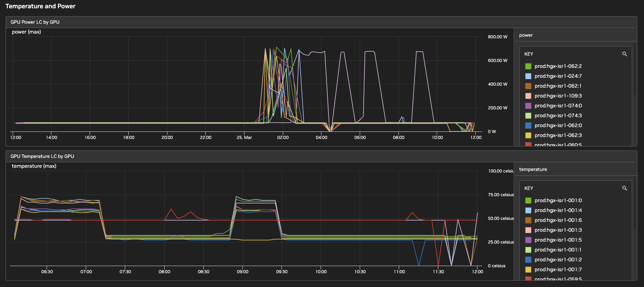The image size is (644, 287).
Task: Click the 09:30 label on the temperature chart axis
Action: pyautogui.click(x=282, y=272)
